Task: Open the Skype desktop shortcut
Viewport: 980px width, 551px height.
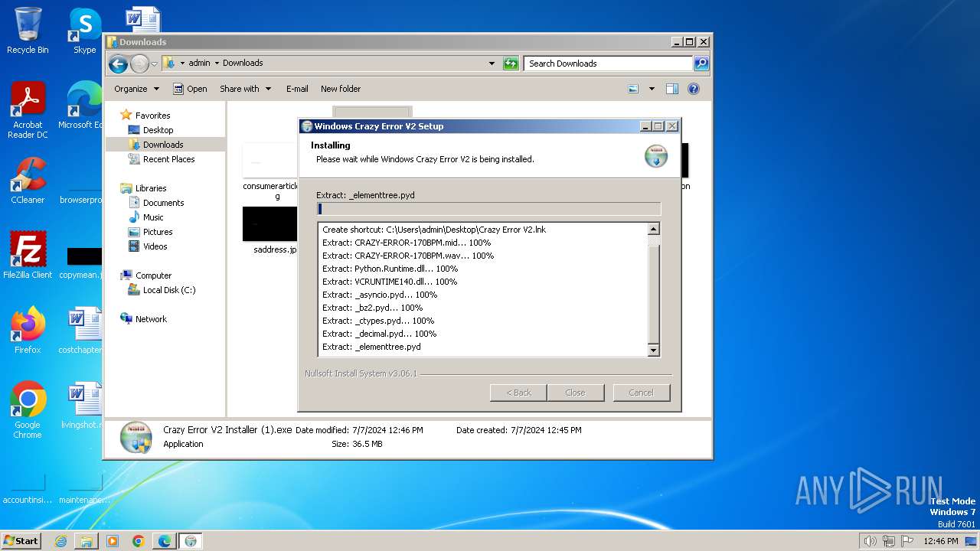Action: tap(84, 31)
